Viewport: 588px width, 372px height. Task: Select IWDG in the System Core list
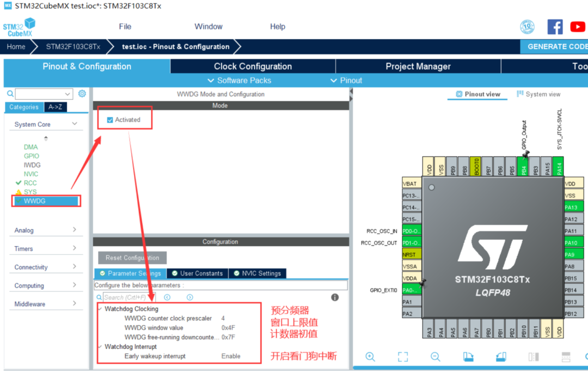click(32, 165)
